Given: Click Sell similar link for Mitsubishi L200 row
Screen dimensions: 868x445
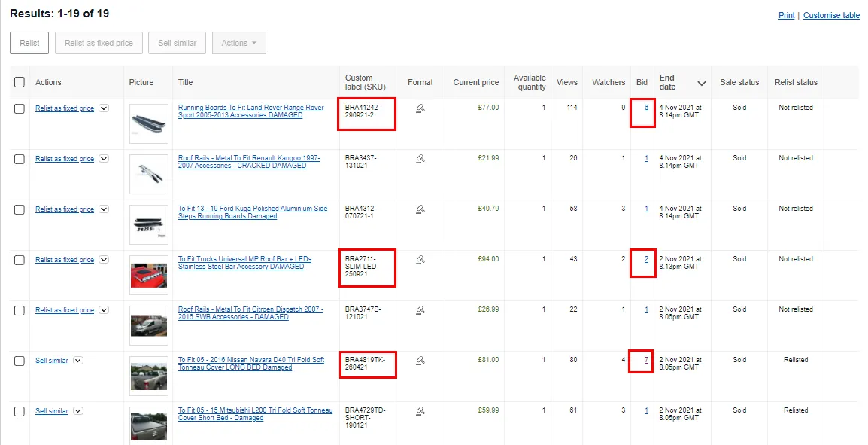Looking at the screenshot, I should coord(51,411).
